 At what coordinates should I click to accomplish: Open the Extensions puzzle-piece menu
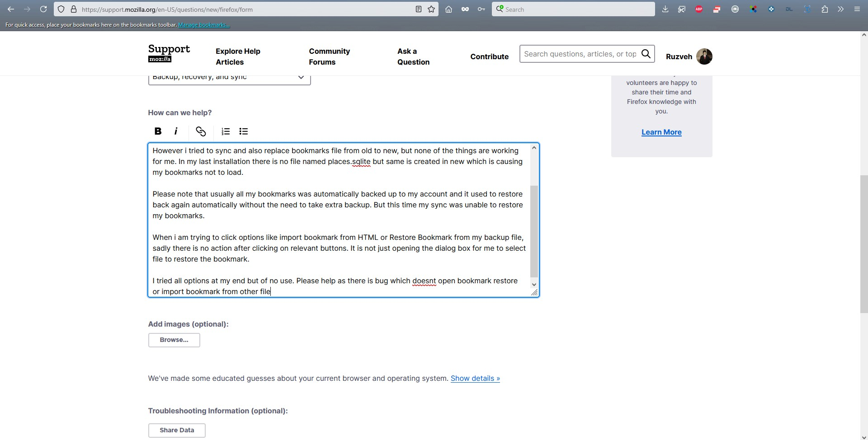click(825, 9)
